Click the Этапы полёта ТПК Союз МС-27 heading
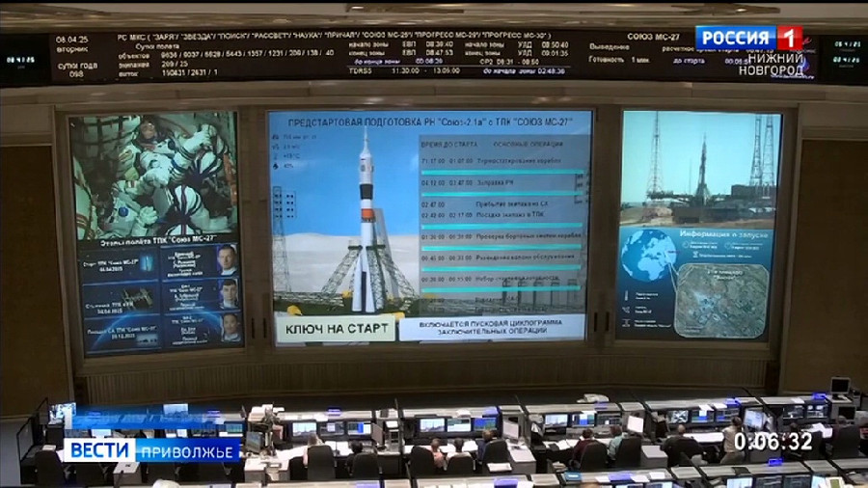Screen dimensions: 868x488 [x=158, y=242]
